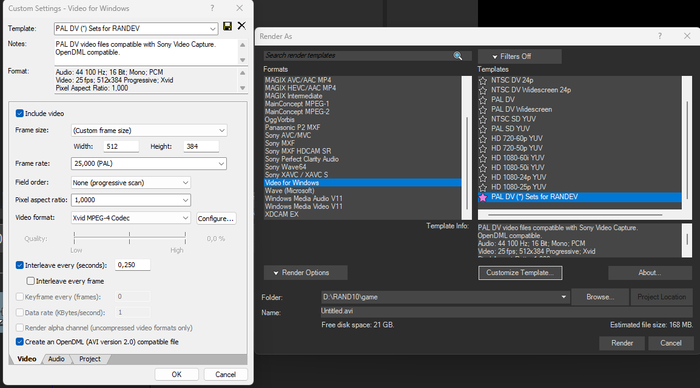Select the Video for Windows format
The height and width of the screenshot is (388, 700).
tap(362, 183)
